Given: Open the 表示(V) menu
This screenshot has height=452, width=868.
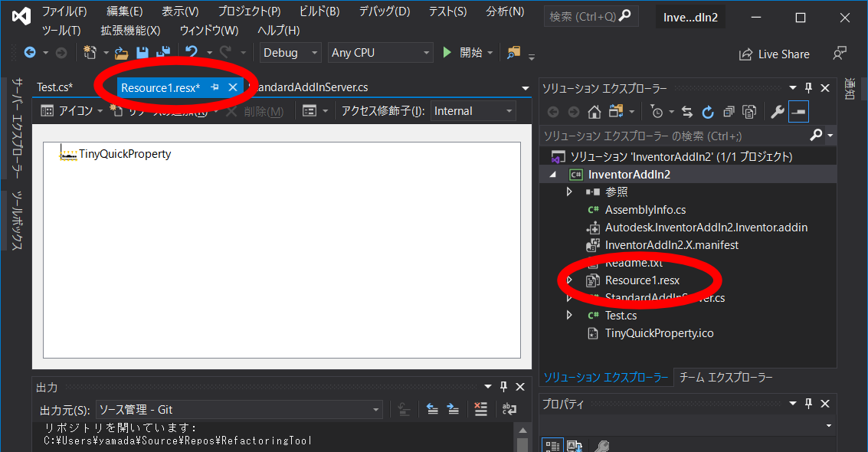Looking at the screenshot, I should pos(180,11).
